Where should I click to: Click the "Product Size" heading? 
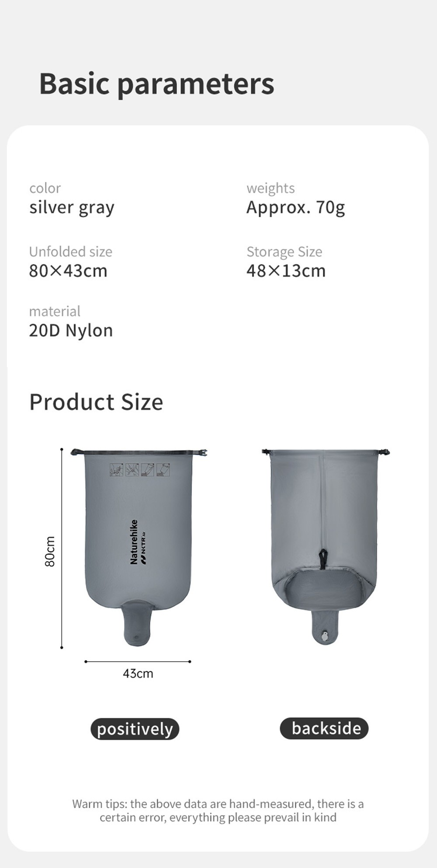[96, 402]
